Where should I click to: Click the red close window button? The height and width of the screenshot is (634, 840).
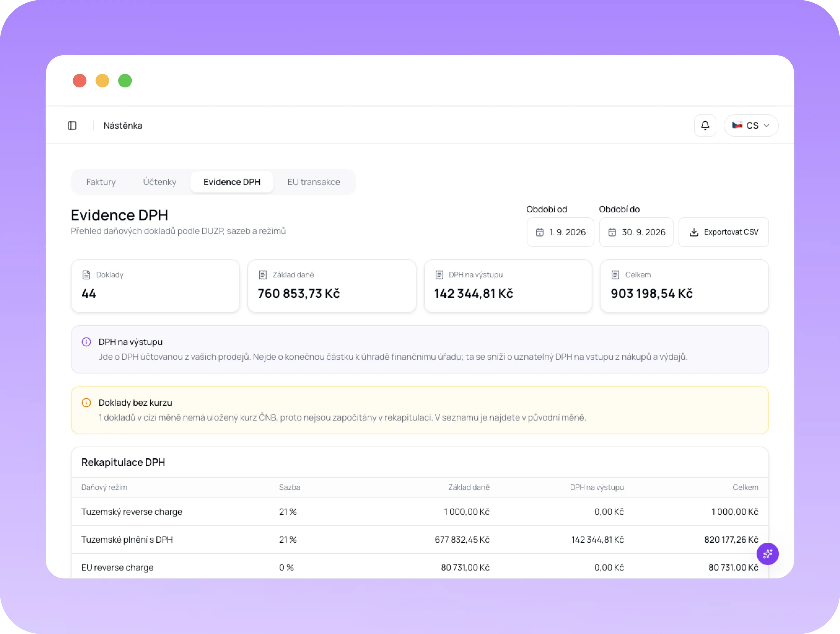click(x=80, y=80)
